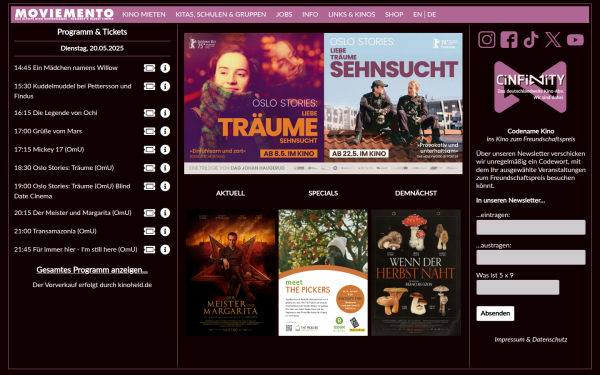Open Moviemento's Instagram page
The width and height of the screenshot is (600, 375).
point(486,39)
